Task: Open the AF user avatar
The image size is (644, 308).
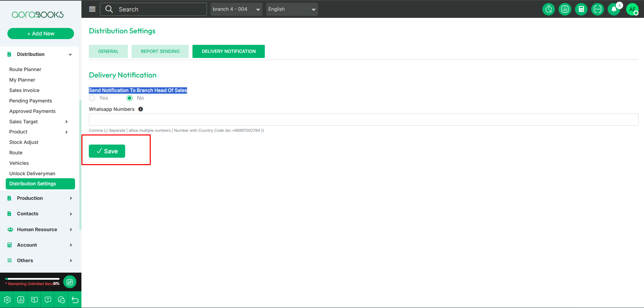Action: [x=632, y=9]
